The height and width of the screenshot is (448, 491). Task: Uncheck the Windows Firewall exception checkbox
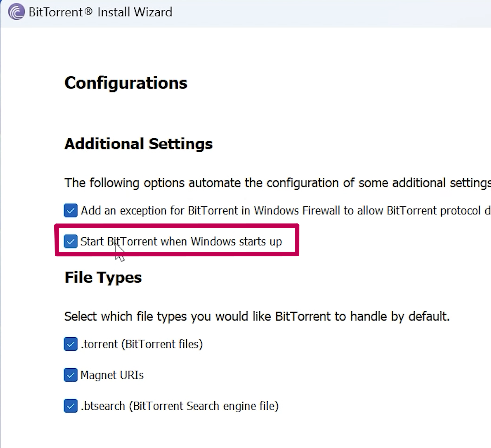click(71, 210)
